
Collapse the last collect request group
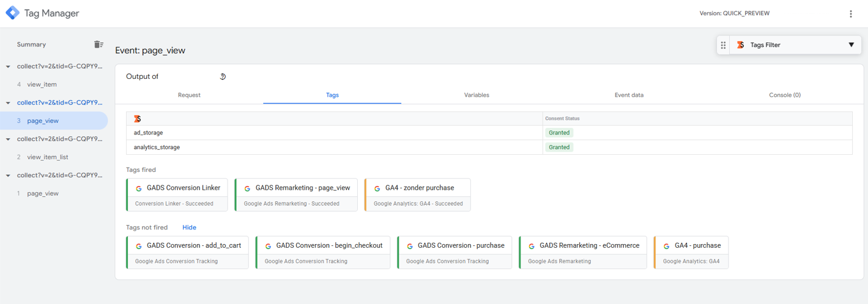click(x=8, y=176)
